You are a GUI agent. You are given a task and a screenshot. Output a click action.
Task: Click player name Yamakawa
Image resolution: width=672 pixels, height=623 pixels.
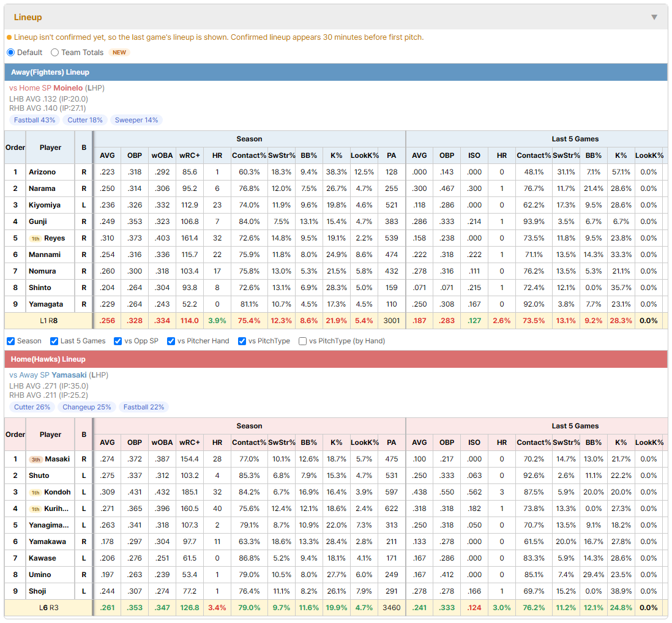(47, 542)
